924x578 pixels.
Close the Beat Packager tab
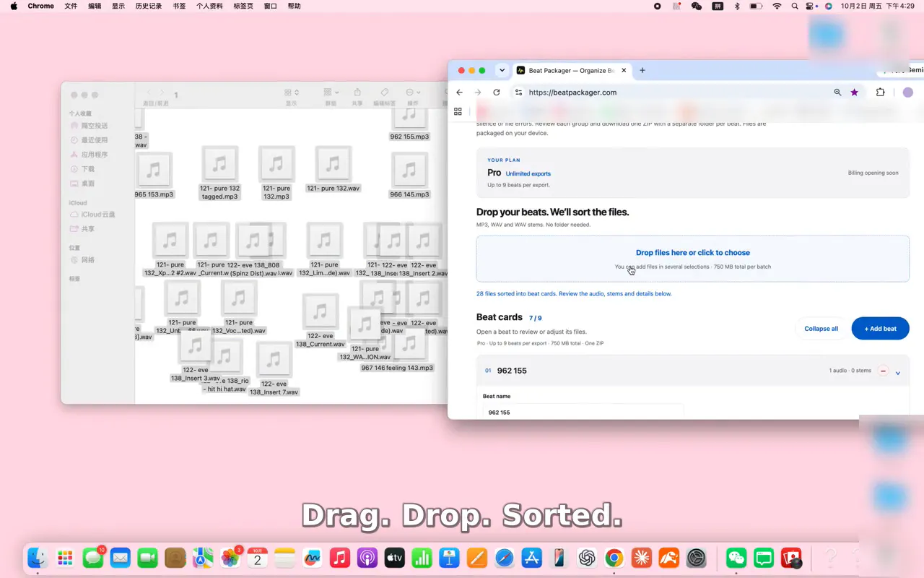pyautogui.click(x=622, y=70)
